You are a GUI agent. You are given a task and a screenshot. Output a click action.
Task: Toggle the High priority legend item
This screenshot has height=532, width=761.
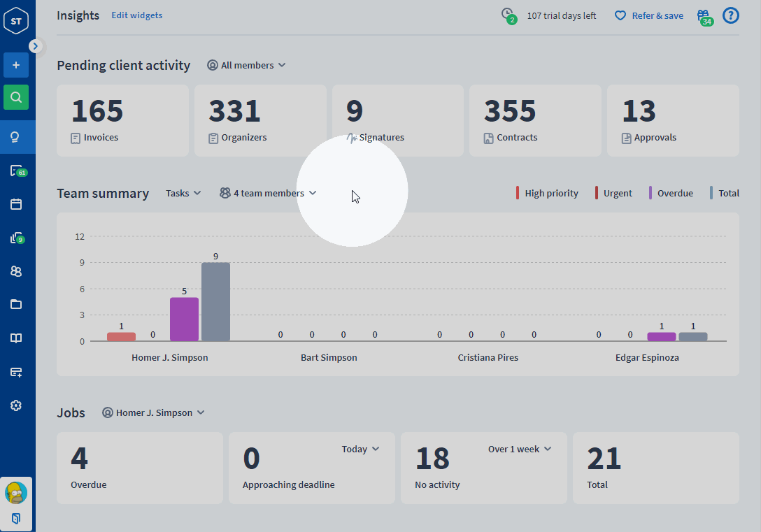click(x=547, y=193)
